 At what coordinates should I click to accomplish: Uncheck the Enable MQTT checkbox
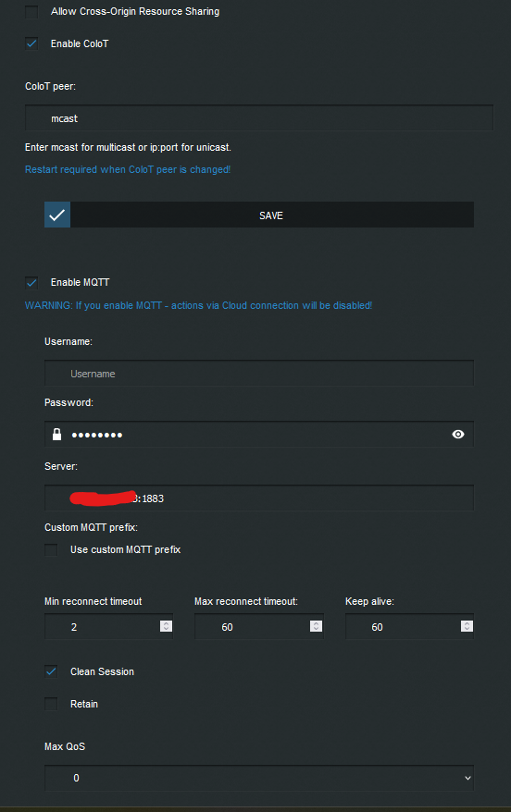pyautogui.click(x=31, y=283)
